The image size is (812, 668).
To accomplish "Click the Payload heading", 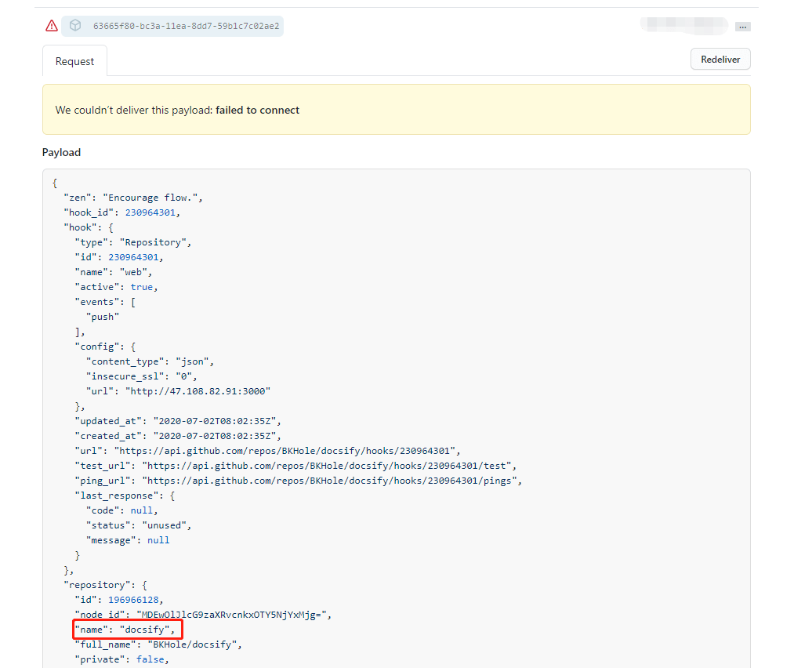I will (x=61, y=152).
